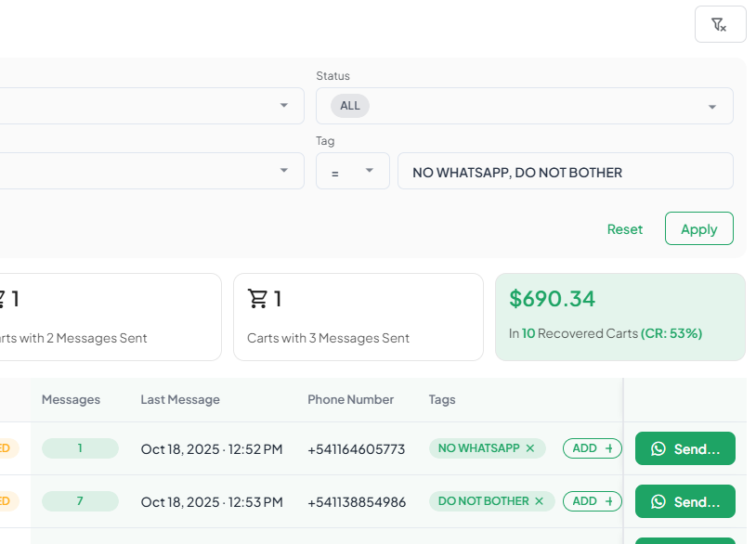Viewport: 756px width, 544px height.
Task: Click WhatsApp icon in first row Send button
Action: (658, 449)
